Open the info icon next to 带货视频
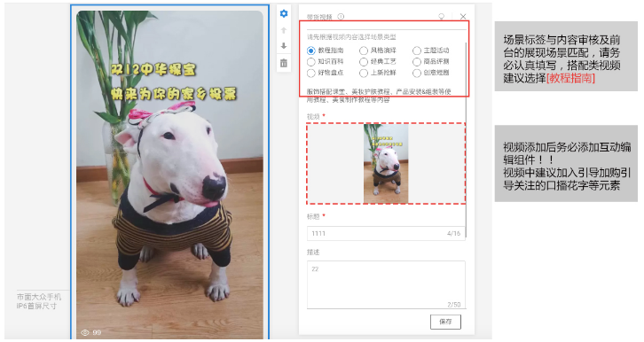The image size is (644, 342). 341,17
